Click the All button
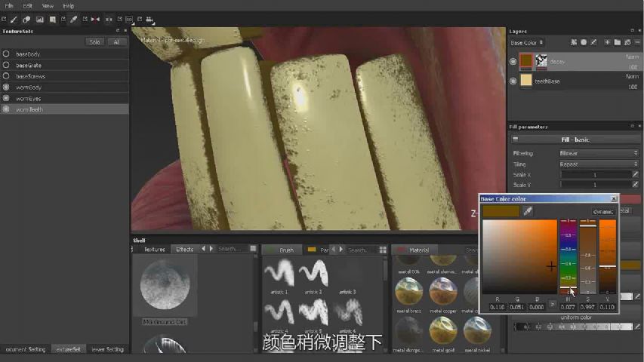The width and height of the screenshot is (644, 362). coord(116,42)
